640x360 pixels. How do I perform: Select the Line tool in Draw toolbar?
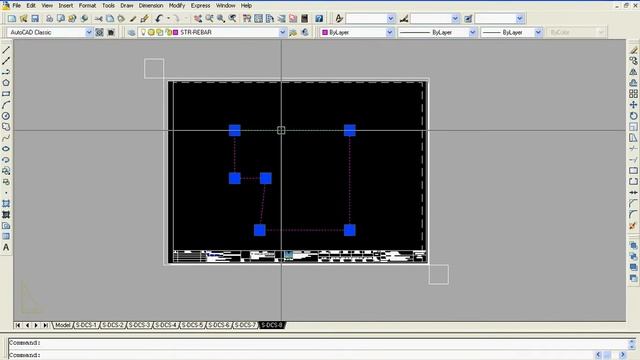[x=6, y=50]
